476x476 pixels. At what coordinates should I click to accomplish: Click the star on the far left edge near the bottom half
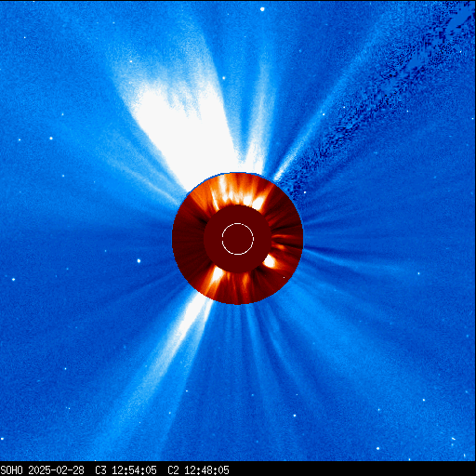(13, 280)
